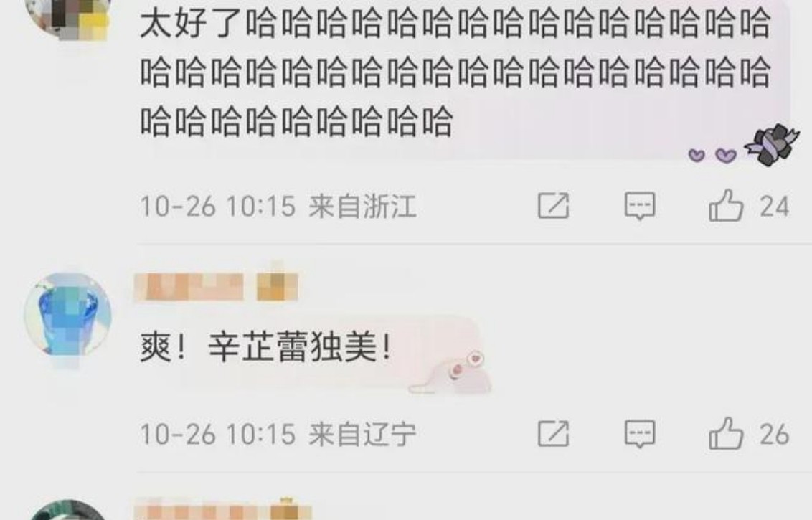Viewport: 812px width, 520px height.
Task: Like the 辛芷蕾独美 comment with 26 likes
Action: [x=726, y=433]
